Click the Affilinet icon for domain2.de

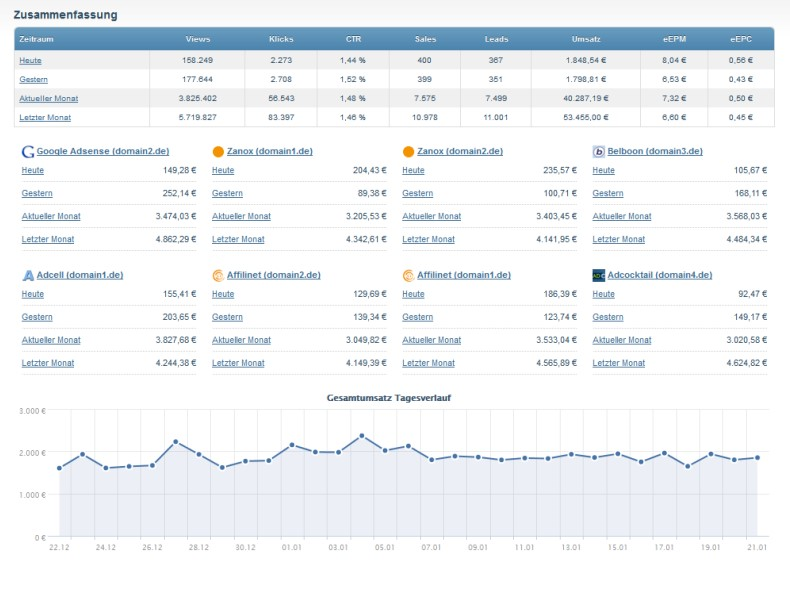[x=218, y=275]
